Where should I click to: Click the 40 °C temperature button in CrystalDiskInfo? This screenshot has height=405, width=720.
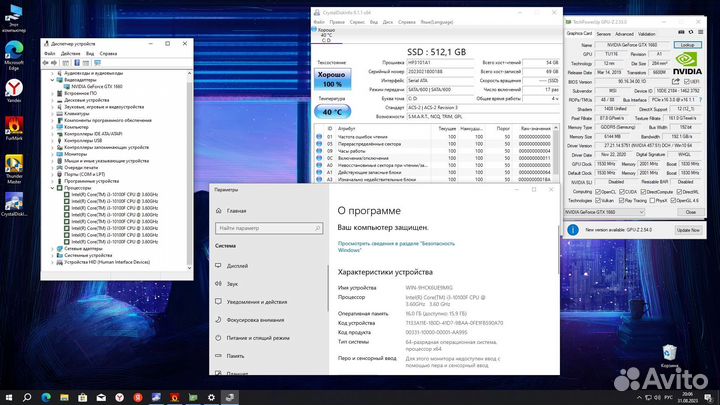[332, 112]
